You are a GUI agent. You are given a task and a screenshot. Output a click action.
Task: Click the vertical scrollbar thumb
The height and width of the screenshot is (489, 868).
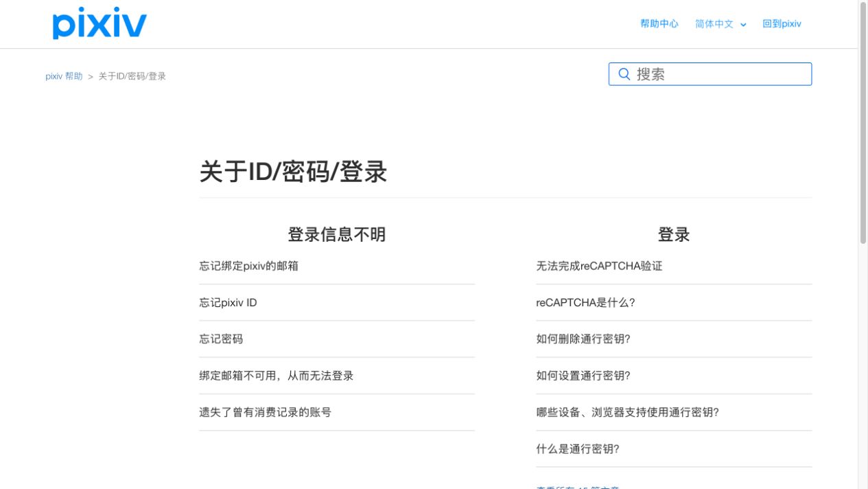point(863,124)
